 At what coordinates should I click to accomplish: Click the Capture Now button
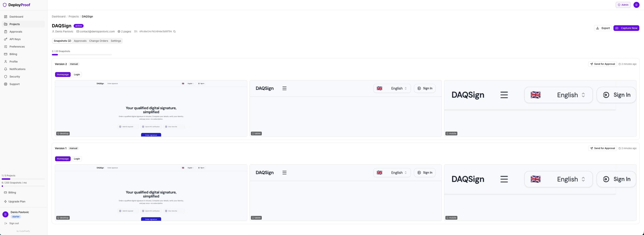(627, 28)
